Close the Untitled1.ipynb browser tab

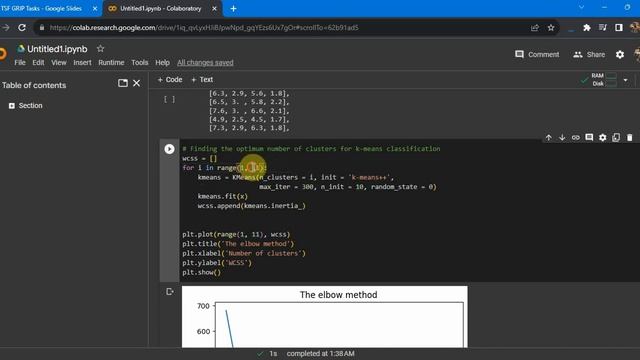[x=214, y=9]
